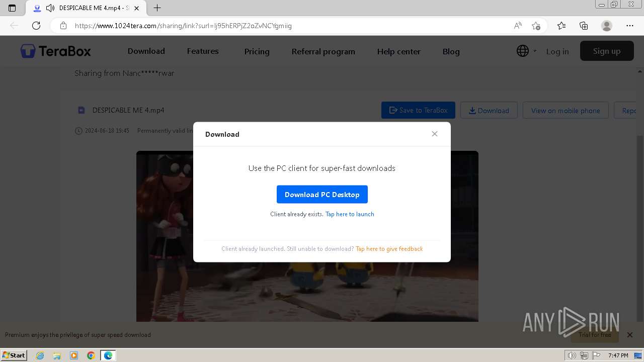This screenshot has height=362, width=644.
Task: Open the Features menu item
Action: 203,51
